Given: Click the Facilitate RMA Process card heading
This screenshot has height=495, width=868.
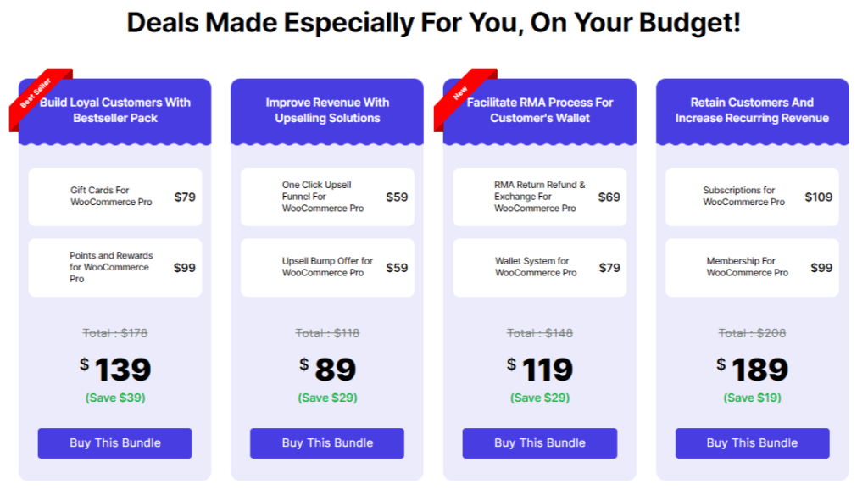Looking at the screenshot, I should (x=540, y=110).
